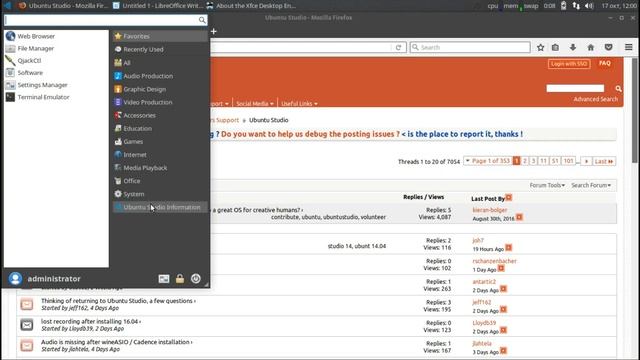
Task: Bookmark this page with star icon
Action: 540,47
